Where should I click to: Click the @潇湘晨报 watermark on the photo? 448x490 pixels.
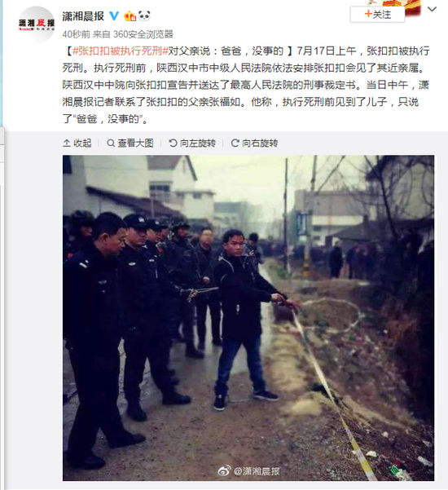[248, 471]
